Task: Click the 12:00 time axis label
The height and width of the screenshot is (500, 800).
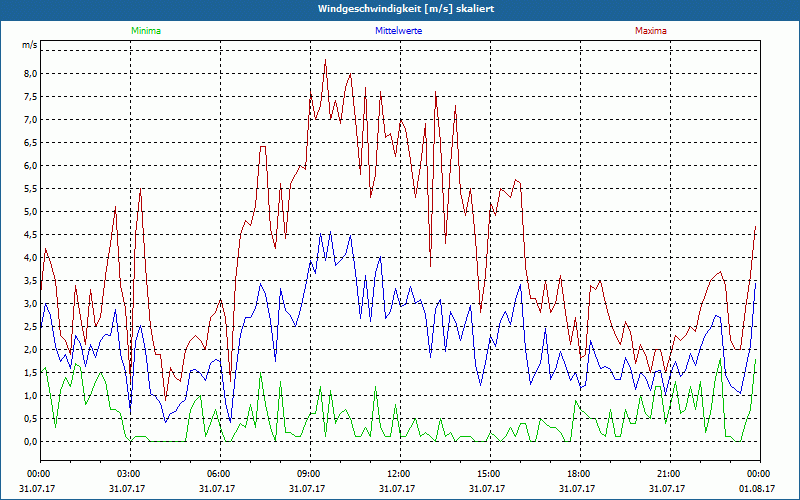Action: (400, 474)
